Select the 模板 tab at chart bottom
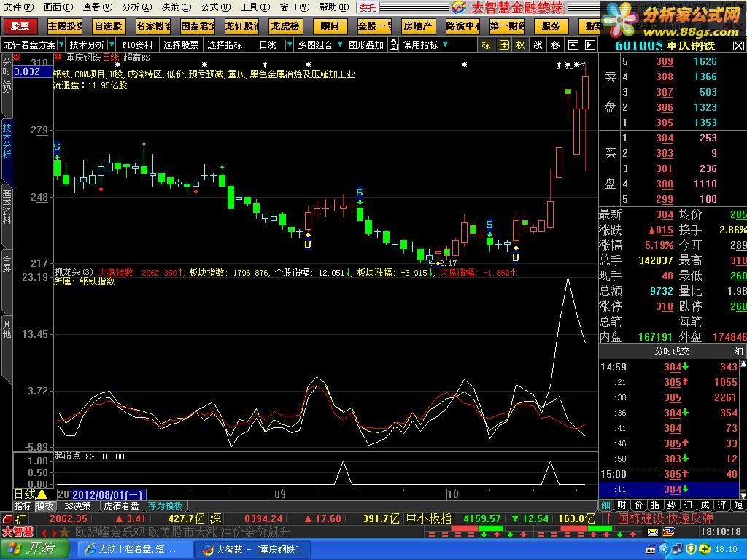The width and height of the screenshot is (747, 560). click(44, 506)
